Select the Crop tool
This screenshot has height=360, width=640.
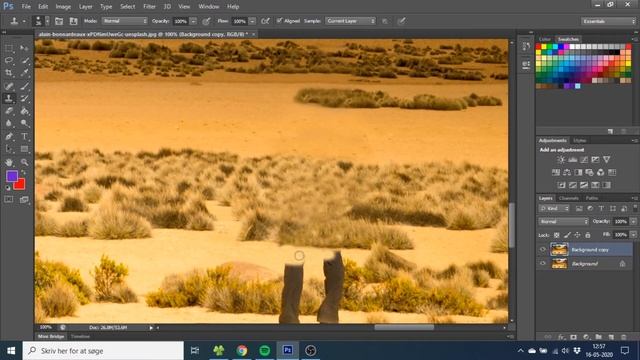9,73
